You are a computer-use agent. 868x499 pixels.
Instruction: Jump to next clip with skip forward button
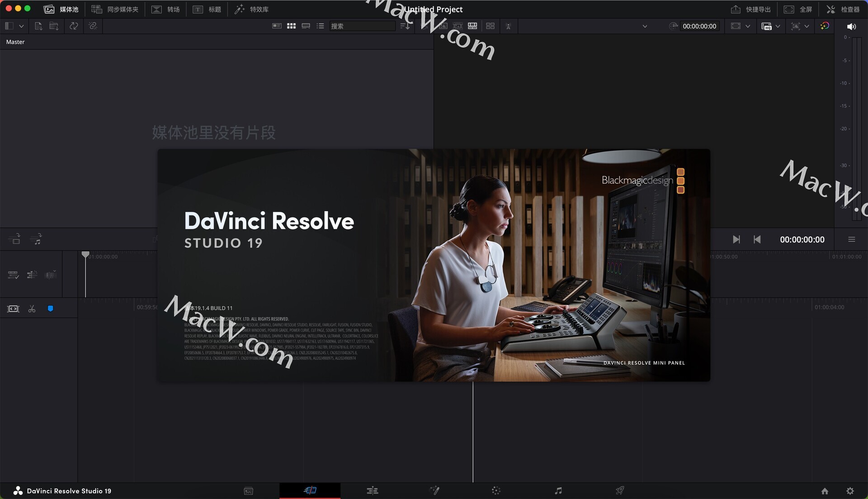tap(736, 239)
